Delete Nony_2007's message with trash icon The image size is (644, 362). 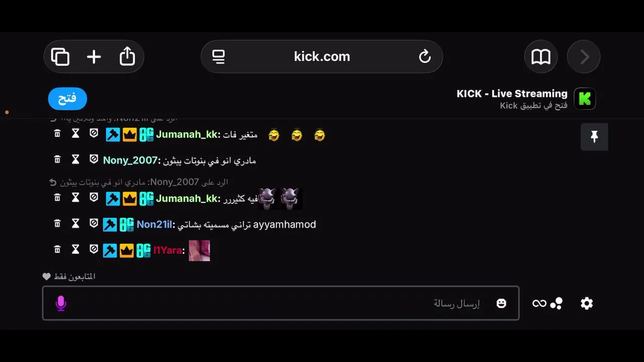57,159
